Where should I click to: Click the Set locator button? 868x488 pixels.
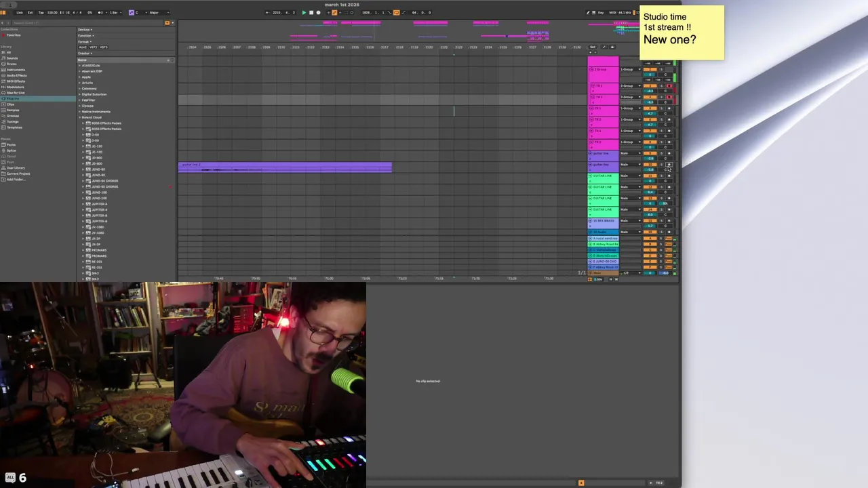point(592,47)
